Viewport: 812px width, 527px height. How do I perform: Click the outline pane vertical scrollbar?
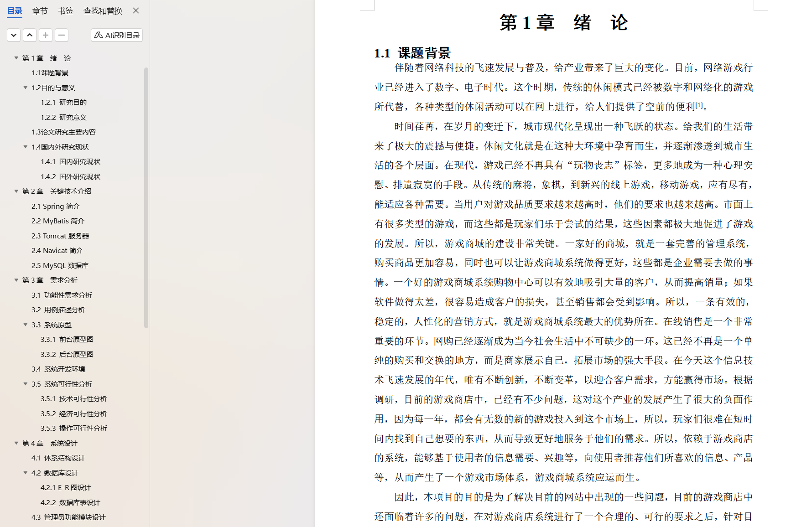[146, 197]
